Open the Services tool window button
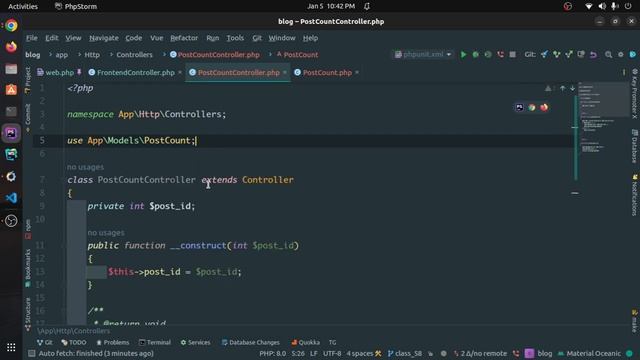Viewport: 640px width, 360px height. [x=196, y=342]
